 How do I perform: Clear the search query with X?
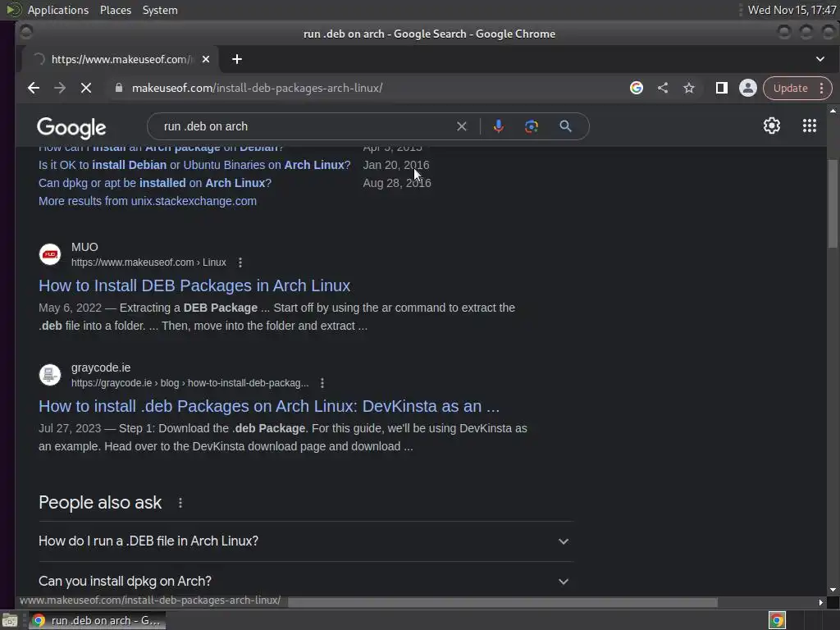pyautogui.click(x=461, y=126)
